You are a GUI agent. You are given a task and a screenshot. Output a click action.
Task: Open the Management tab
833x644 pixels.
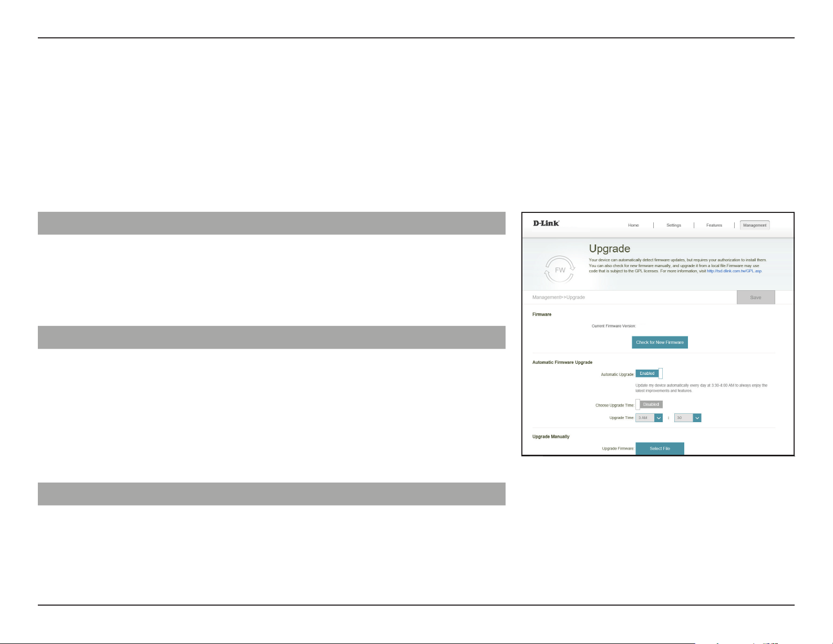(x=755, y=225)
